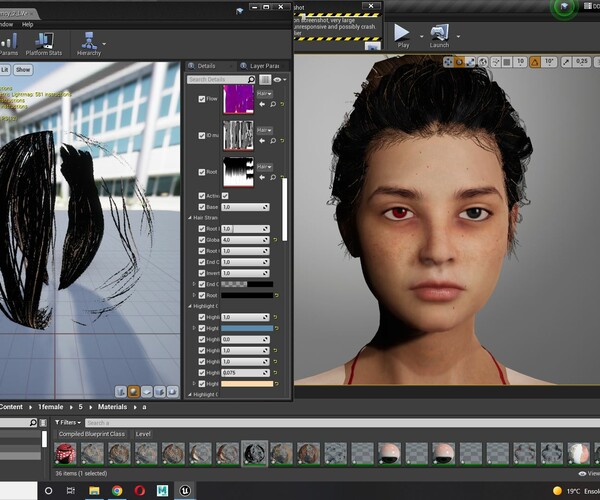Open property matrix grid icon in Details
The height and width of the screenshot is (500, 600).
click(265, 80)
